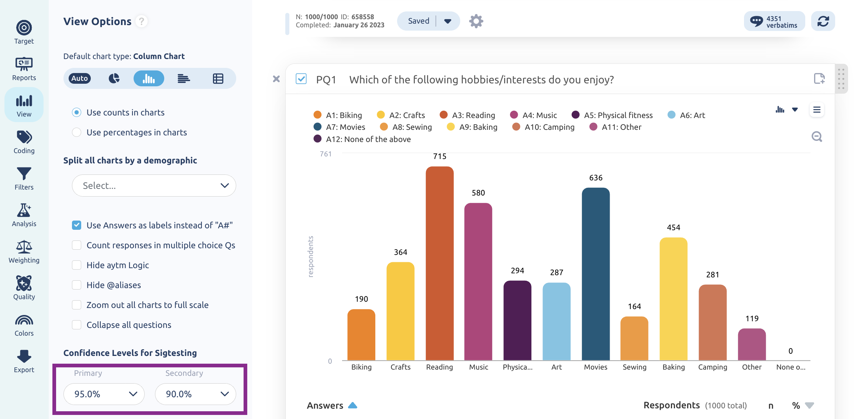The width and height of the screenshot is (868, 419).
Task: Open the View Options help question mark
Action: pyautogui.click(x=141, y=21)
